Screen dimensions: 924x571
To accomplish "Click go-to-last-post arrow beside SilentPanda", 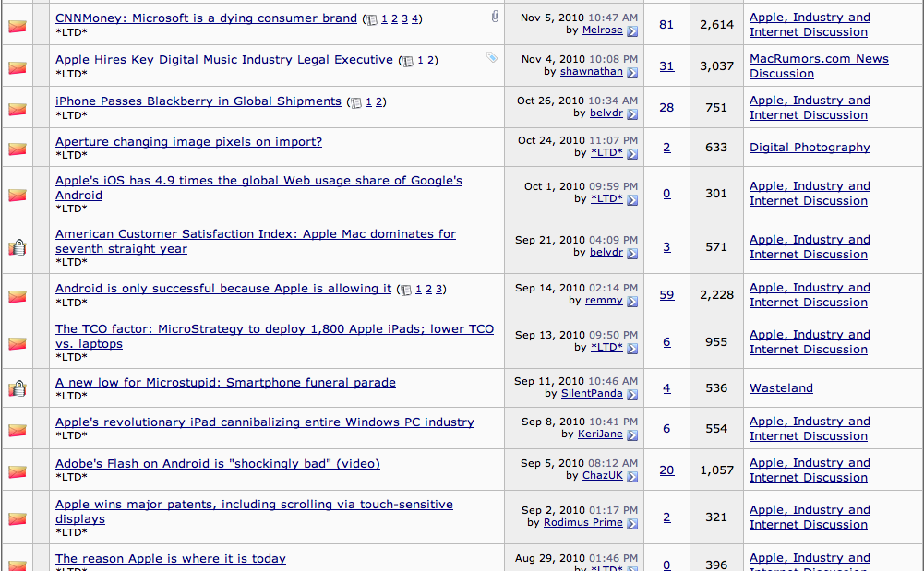I will (x=632, y=395).
